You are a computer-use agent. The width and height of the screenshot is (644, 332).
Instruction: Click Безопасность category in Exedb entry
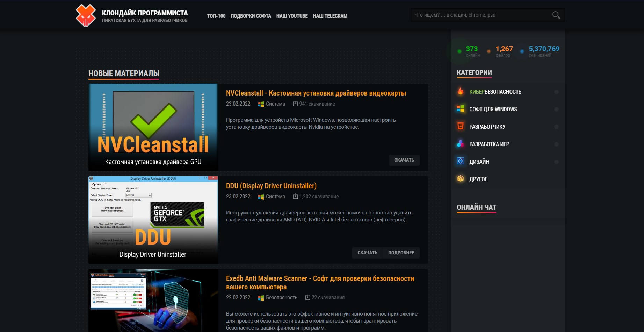coord(282,298)
